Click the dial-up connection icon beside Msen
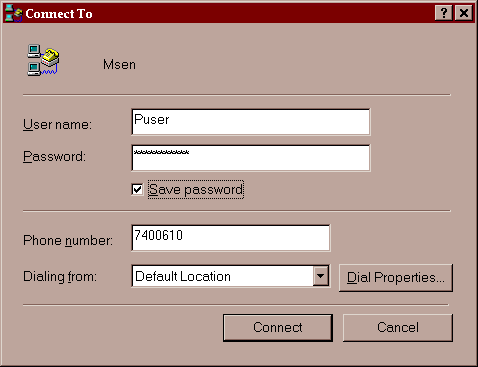 [x=43, y=60]
